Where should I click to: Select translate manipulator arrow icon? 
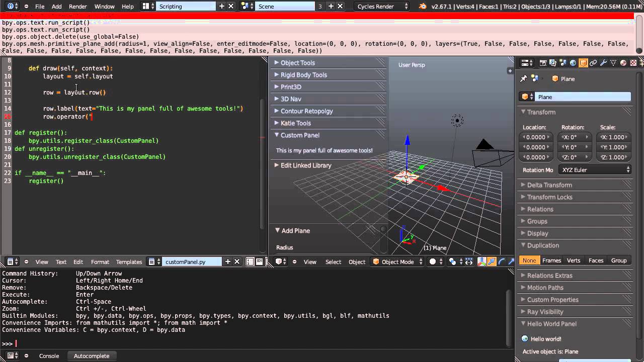[x=492, y=261]
